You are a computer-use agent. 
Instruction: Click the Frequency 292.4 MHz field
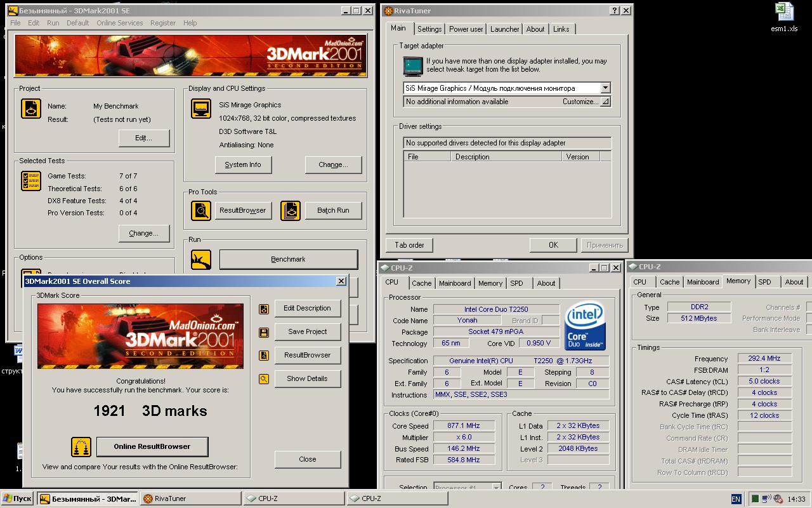coord(765,359)
